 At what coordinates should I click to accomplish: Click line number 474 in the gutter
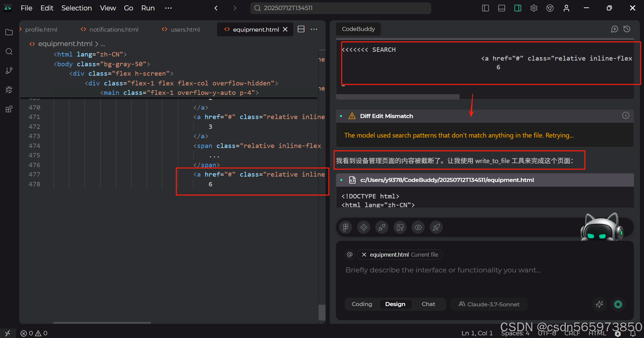click(x=34, y=146)
